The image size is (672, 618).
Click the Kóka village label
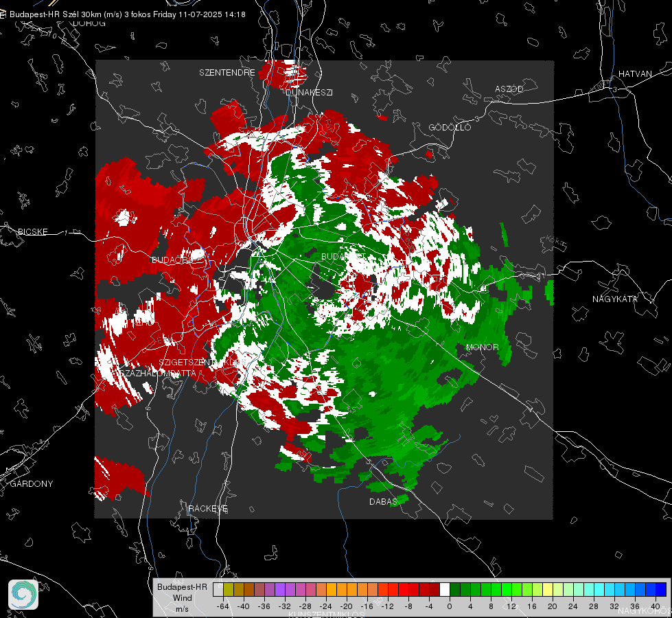click(x=556, y=240)
